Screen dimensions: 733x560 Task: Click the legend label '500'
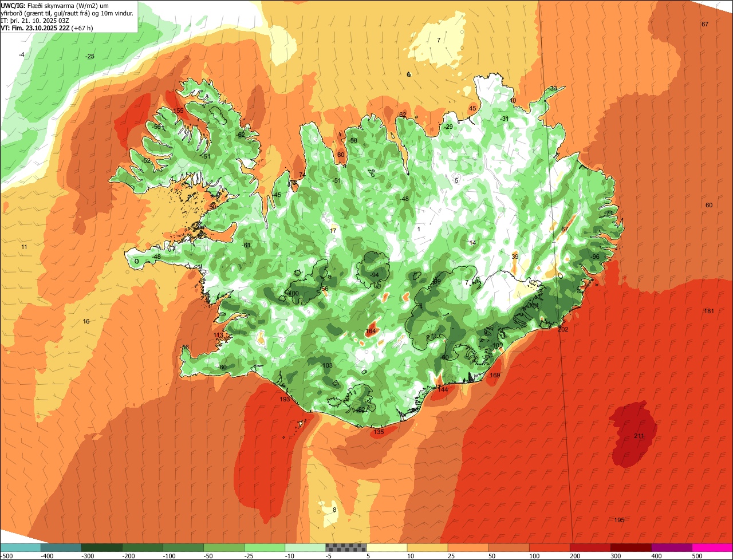pyautogui.click(x=697, y=556)
